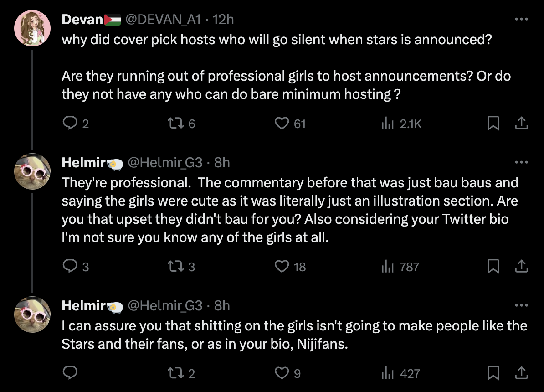Open more menu on Helmir's first reply

(521, 162)
